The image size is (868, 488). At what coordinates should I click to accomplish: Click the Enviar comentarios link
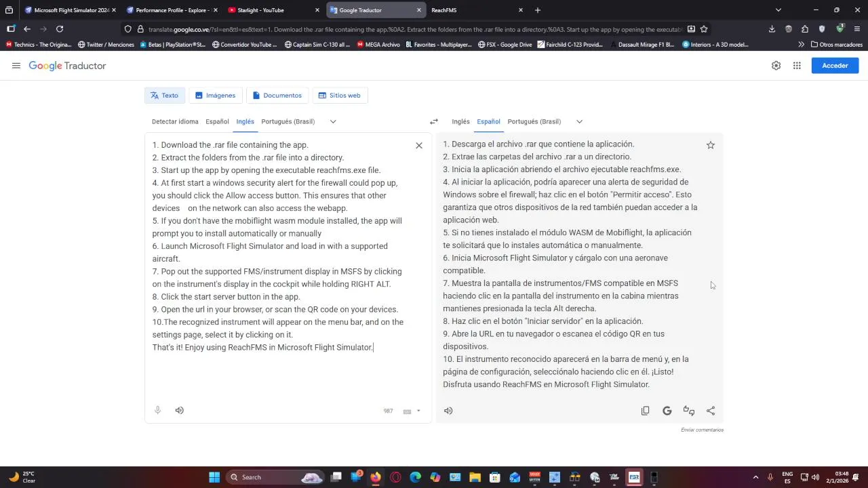(702, 430)
